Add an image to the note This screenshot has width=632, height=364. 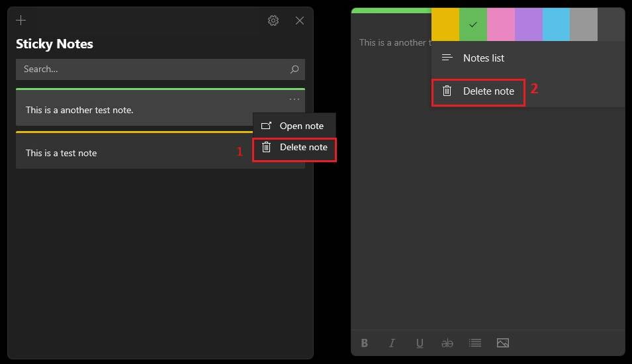(502, 343)
